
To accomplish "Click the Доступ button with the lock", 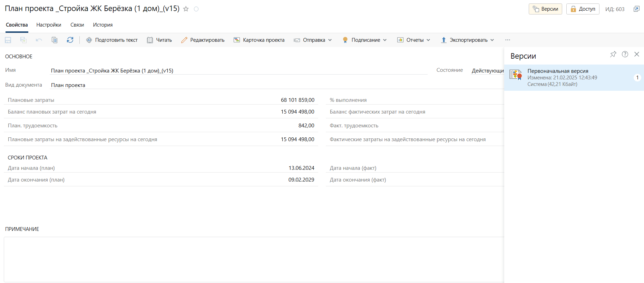I will [x=583, y=9].
